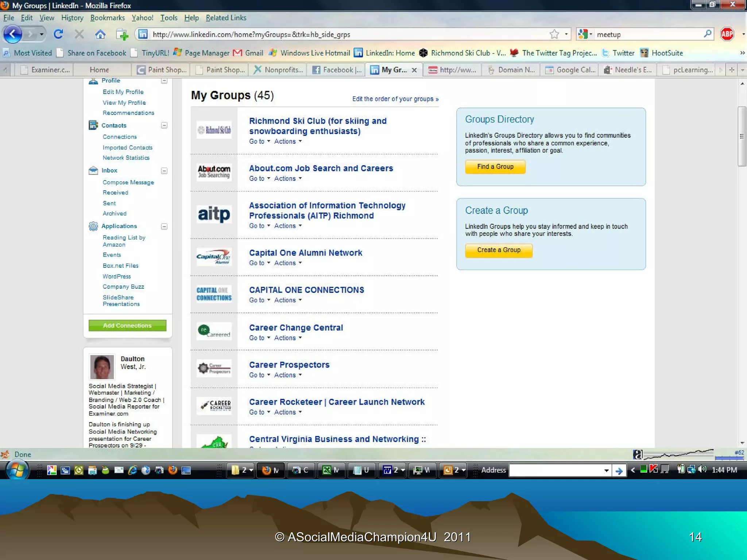
Task: Open the back/forward history dropdown arrow
Action: point(42,34)
